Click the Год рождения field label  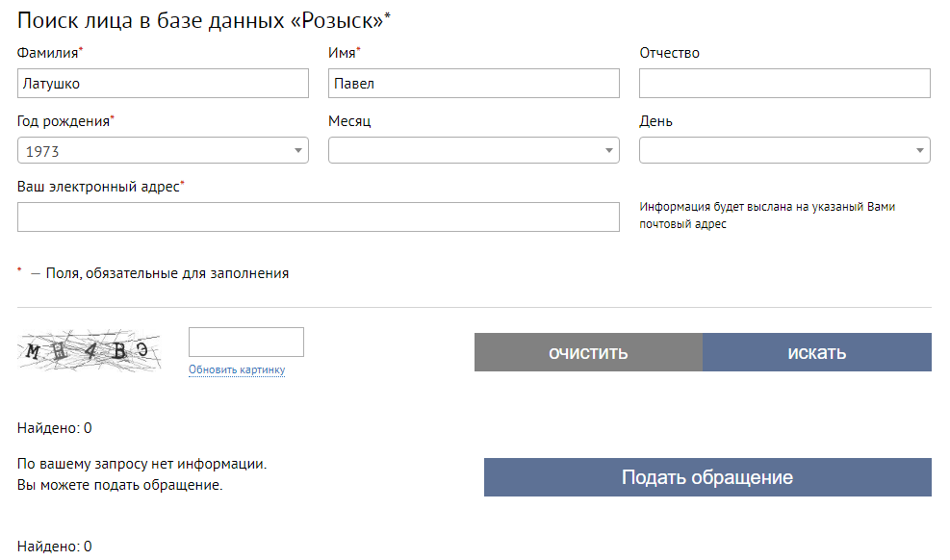[64, 121]
